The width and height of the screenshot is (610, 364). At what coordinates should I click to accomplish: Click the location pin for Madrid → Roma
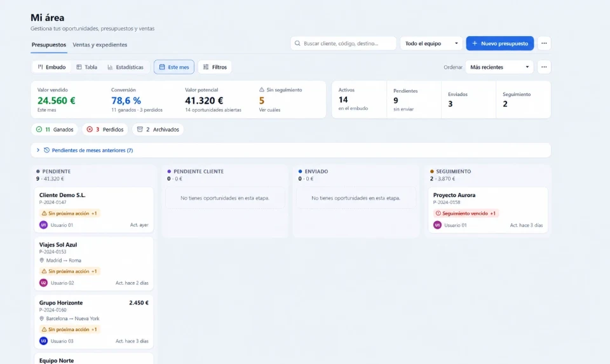pos(42,260)
